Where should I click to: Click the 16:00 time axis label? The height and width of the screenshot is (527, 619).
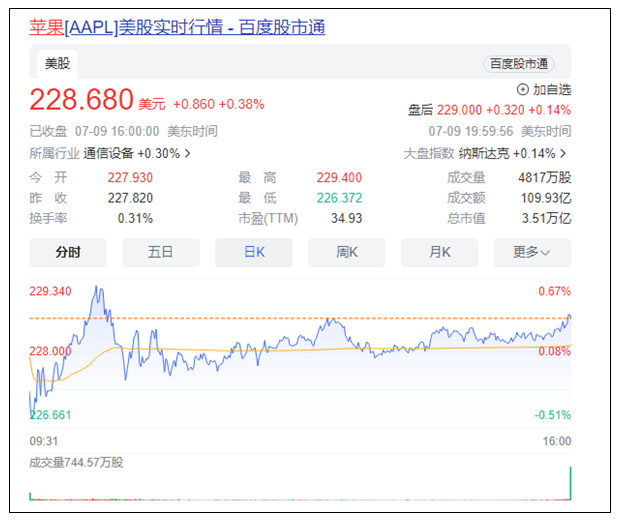tap(557, 441)
